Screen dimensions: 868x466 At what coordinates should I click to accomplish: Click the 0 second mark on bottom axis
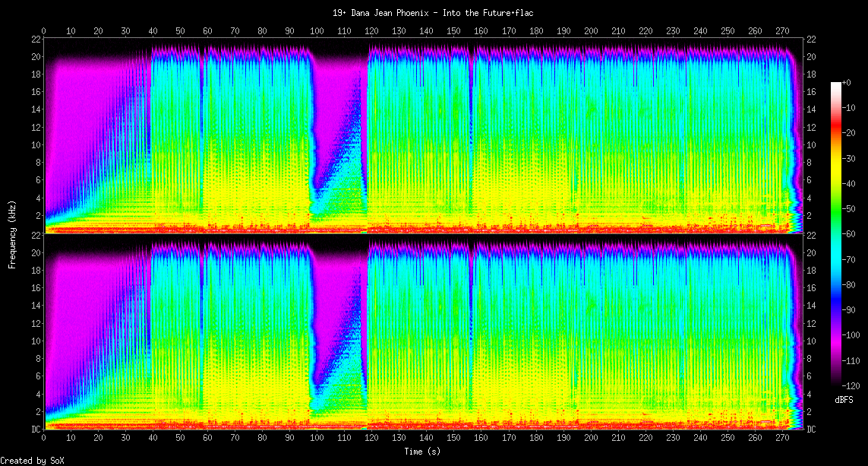click(44, 439)
